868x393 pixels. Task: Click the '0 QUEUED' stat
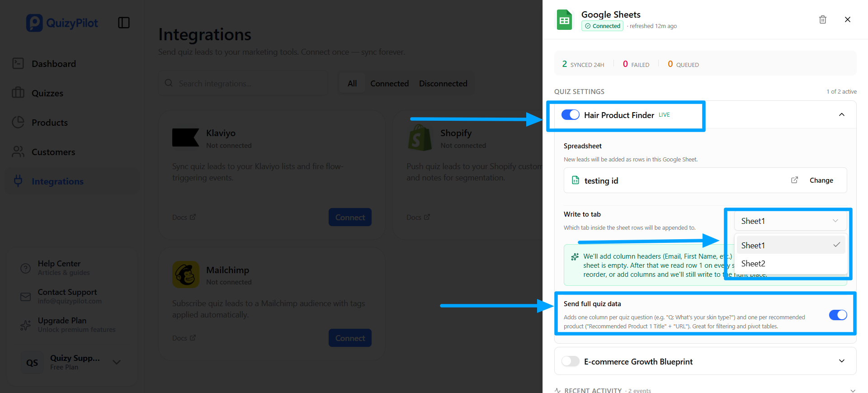coord(684,64)
